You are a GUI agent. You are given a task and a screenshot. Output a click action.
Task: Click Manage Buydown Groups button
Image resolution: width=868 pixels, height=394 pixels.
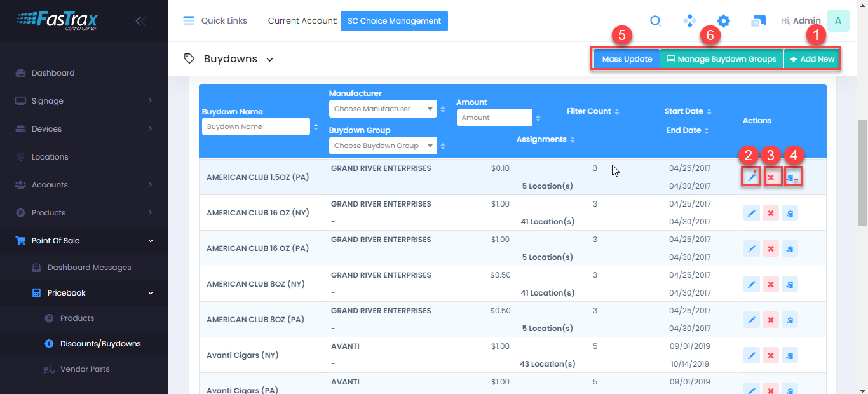coord(722,59)
